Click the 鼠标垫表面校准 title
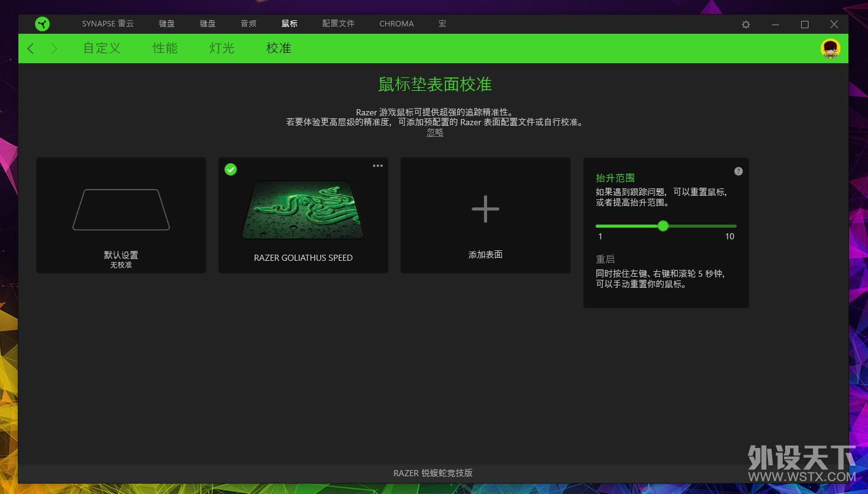 tap(434, 84)
